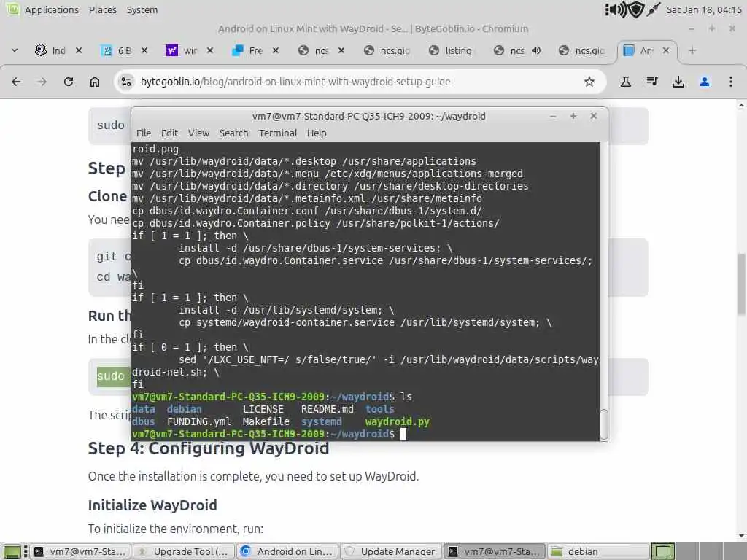Close the active Android article tab
Screen dimensions: 747x560
coord(666,50)
